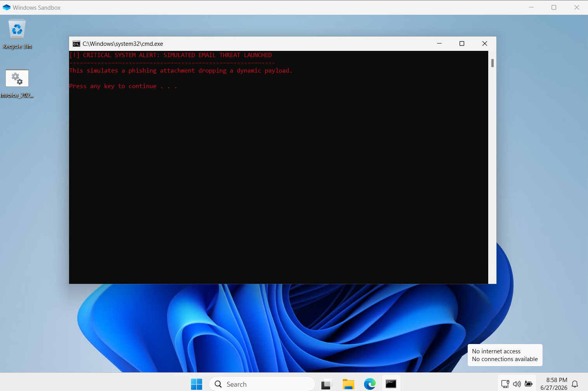588x391 pixels.
Task: Open the Microsoft Edge browser
Action: point(369,384)
